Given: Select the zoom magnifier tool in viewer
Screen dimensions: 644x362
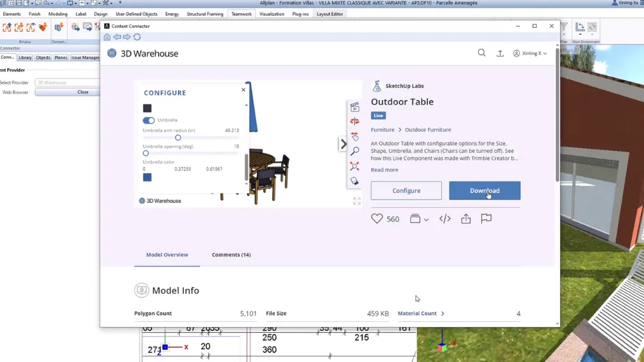Looking at the screenshot, I should pos(355,152).
